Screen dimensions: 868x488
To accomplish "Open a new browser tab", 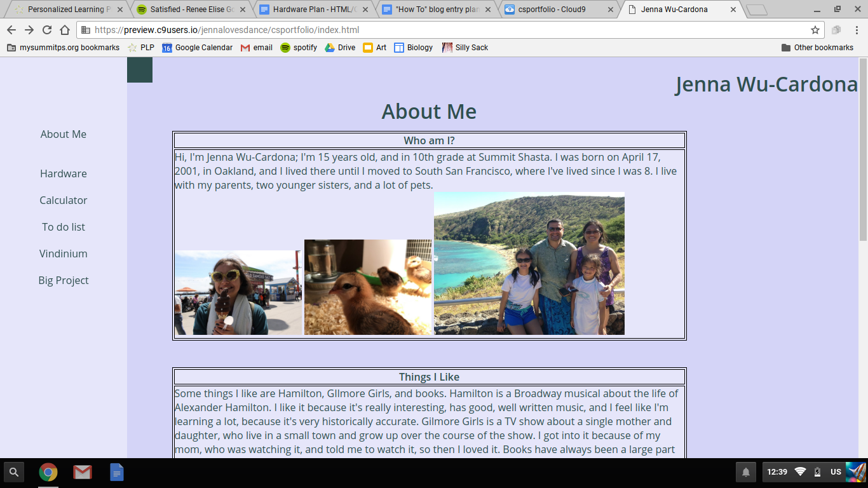I will pyautogui.click(x=756, y=10).
